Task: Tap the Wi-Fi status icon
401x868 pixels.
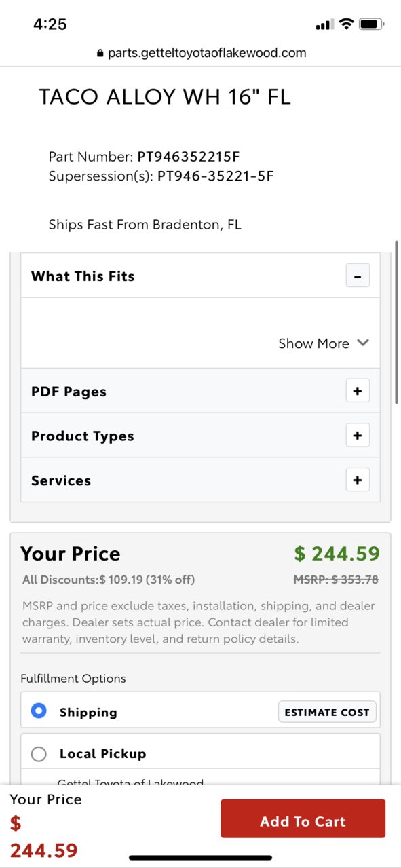Action: (346, 24)
